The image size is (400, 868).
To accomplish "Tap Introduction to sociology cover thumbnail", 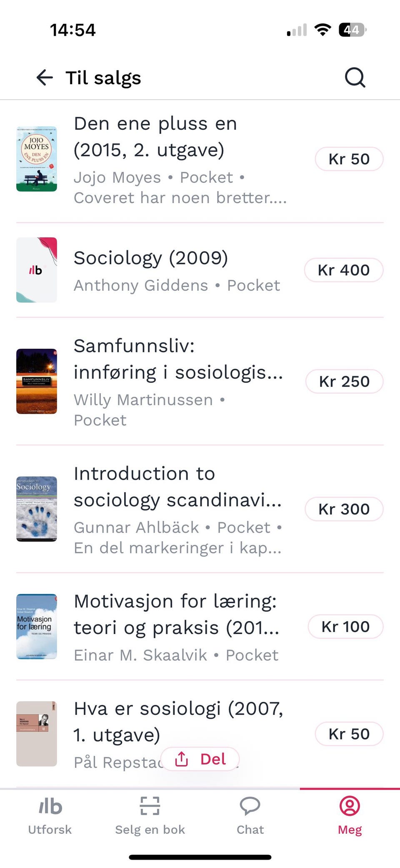I will [37, 509].
